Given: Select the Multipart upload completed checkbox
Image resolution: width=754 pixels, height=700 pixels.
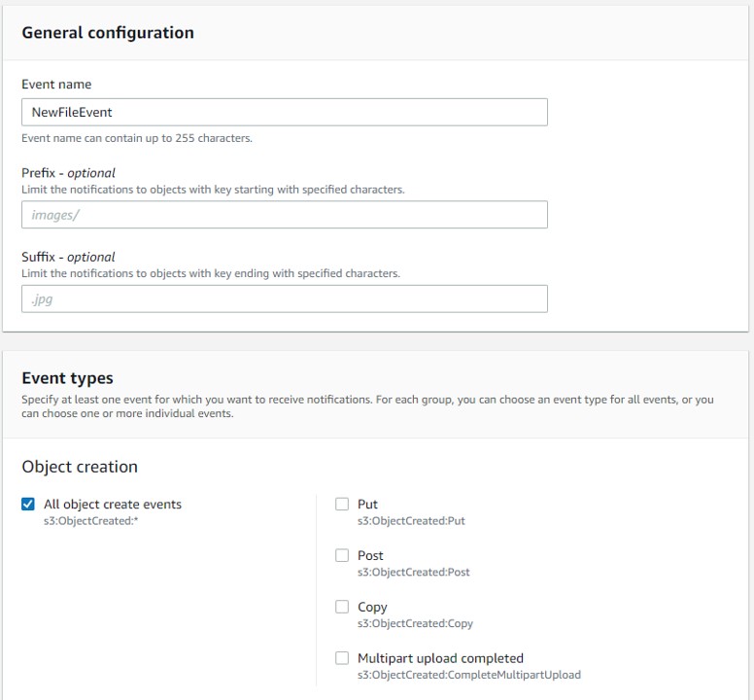Looking at the screenshot, I should click(x=342, y=658).
